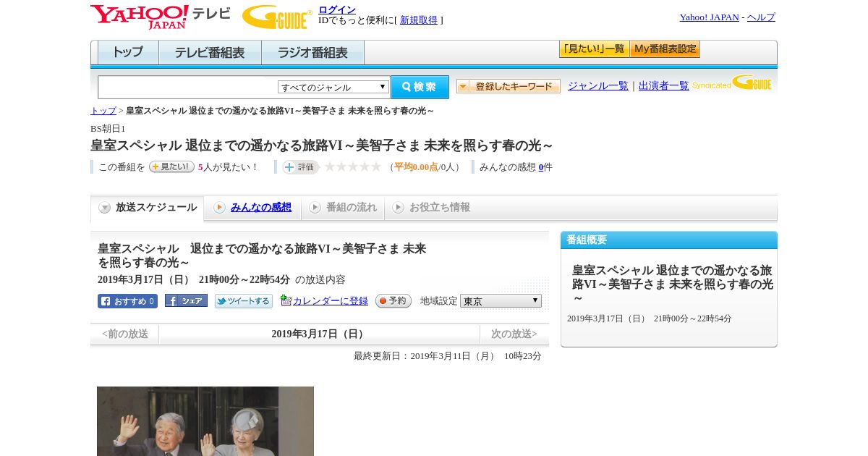Image resolution: width=868 pixels, height=456 pixels.
Task: Click the G-GUIDE logo in header
Action: pos(277,17)
